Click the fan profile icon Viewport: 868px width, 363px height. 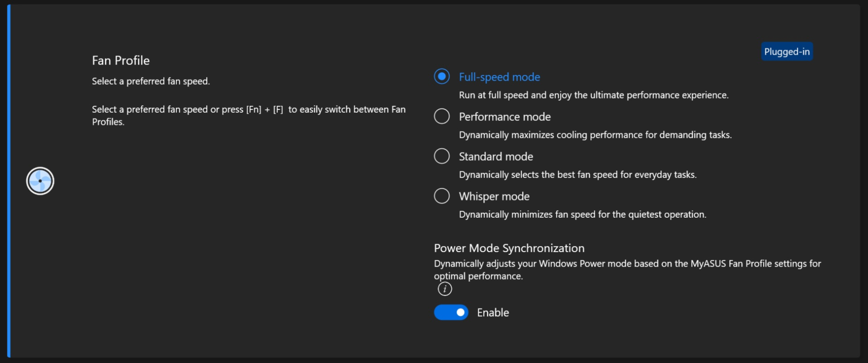(x=40, y=181)
